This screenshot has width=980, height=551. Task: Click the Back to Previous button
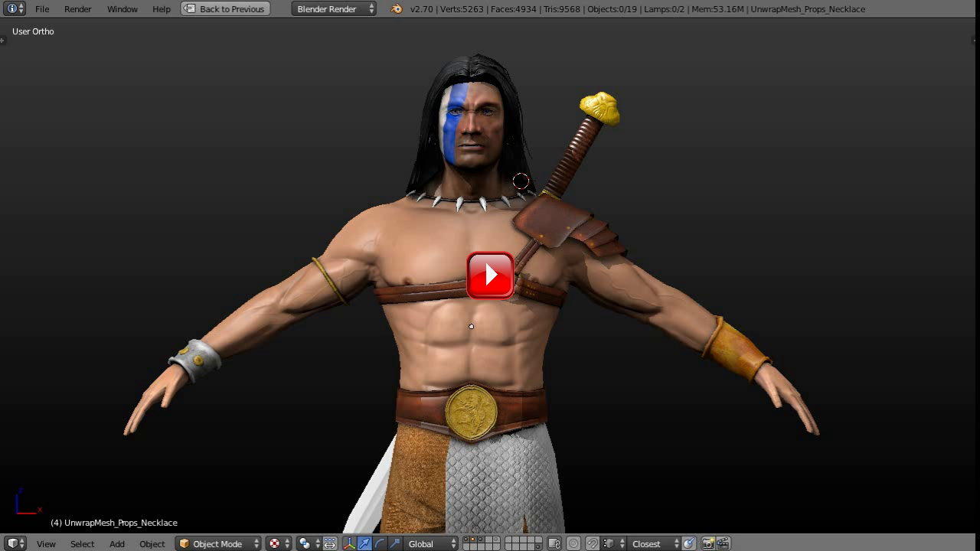click(225, 8)
